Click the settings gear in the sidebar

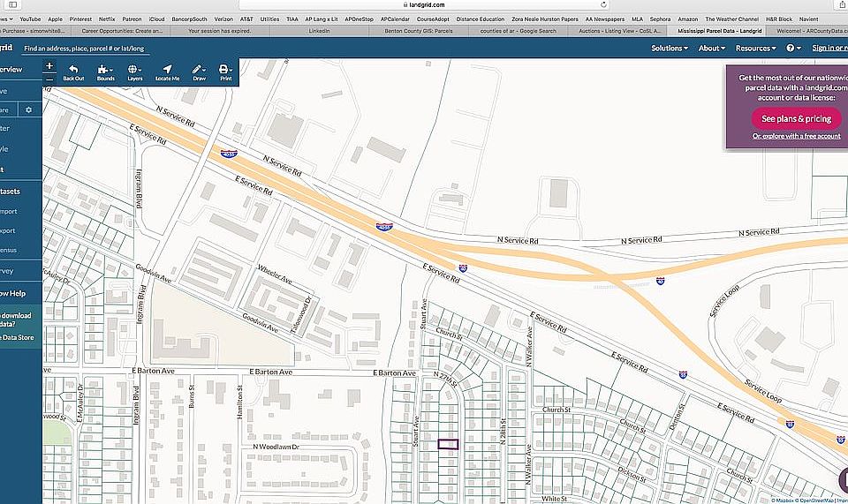(28, 110)
